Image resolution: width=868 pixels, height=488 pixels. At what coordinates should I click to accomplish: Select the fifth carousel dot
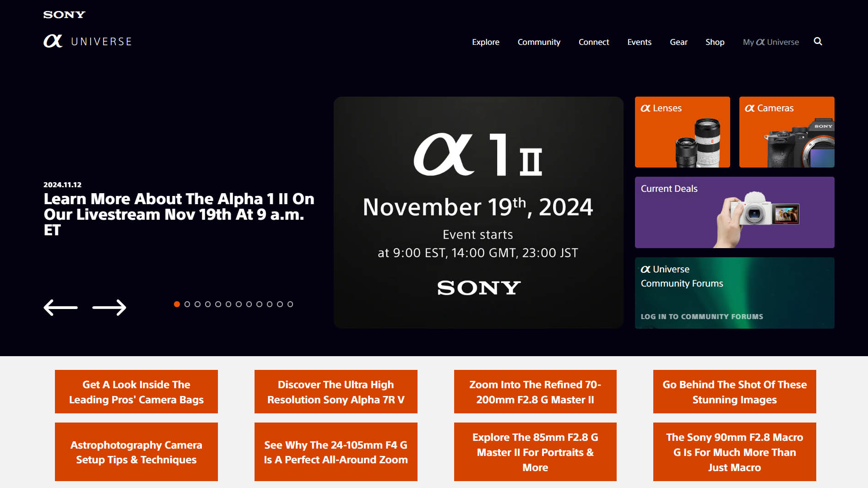point(218,304)
